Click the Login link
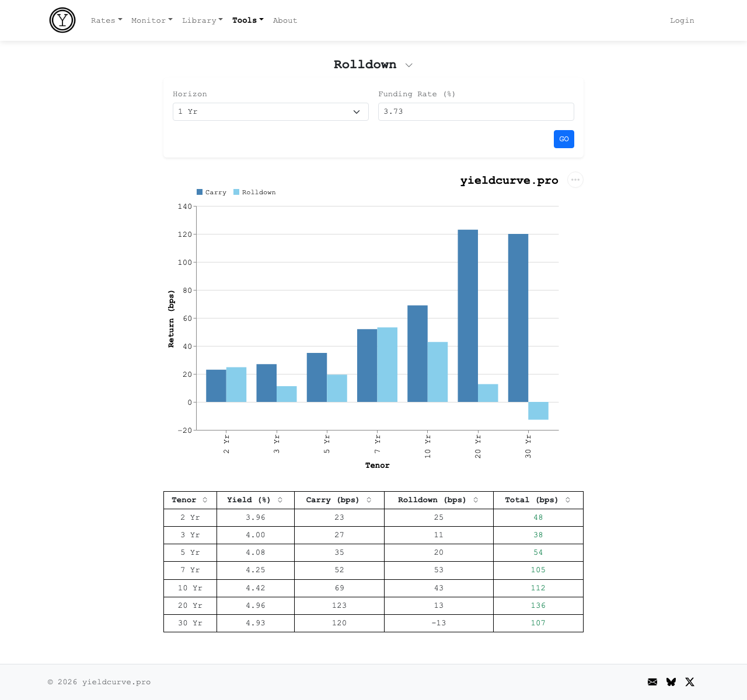Viewport: 747px width, 700px height. click(682, 20)
